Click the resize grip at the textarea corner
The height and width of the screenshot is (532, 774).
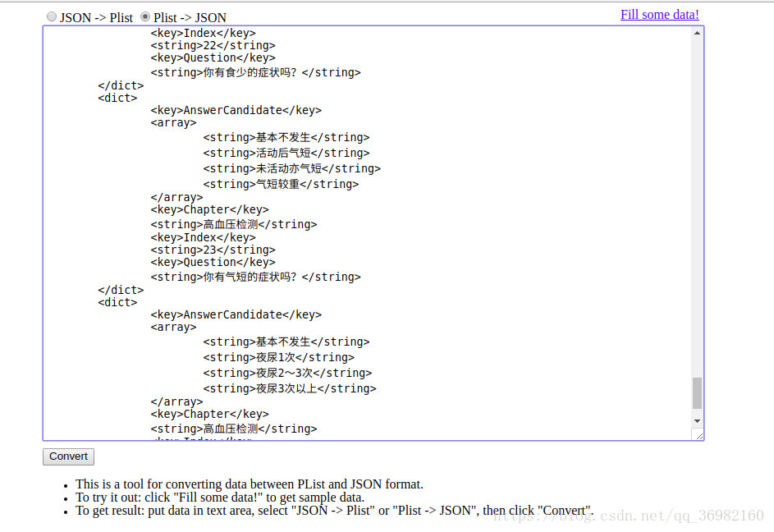(698, 435)
